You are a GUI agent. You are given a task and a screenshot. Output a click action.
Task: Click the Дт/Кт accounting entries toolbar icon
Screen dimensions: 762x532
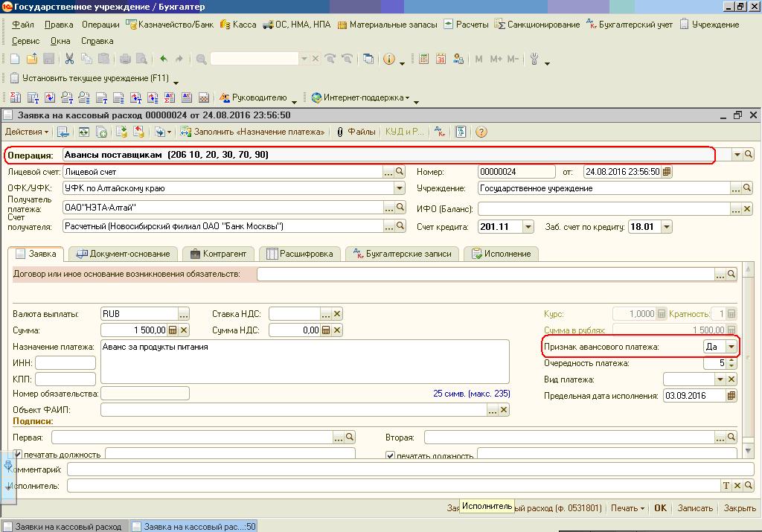coord(441,132)
